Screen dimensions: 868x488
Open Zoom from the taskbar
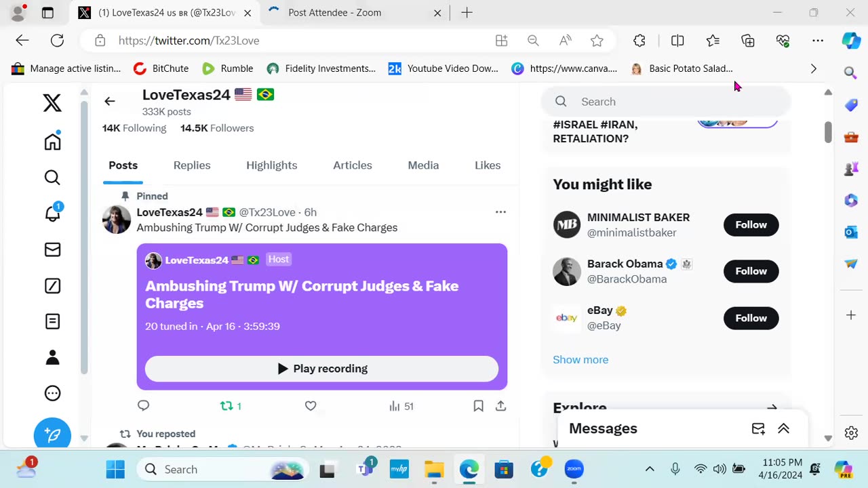(574, 469)
